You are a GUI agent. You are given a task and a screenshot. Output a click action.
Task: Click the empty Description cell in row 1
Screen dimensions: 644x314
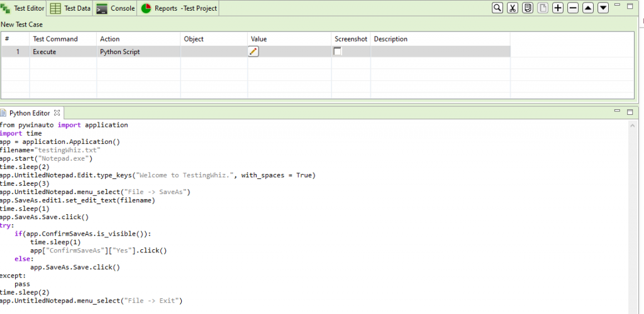[x=441, y=51]
